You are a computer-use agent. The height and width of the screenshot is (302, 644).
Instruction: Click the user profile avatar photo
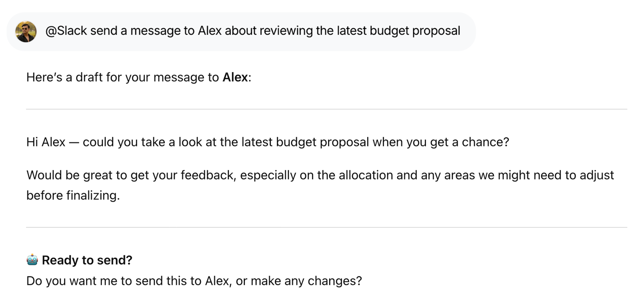click(x=26, y=31)
